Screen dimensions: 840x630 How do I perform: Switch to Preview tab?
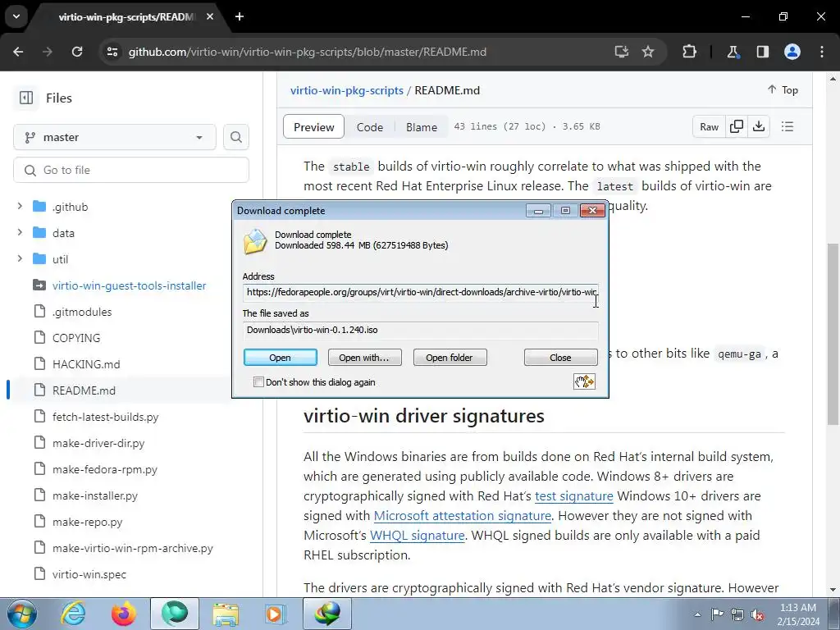pyautogui.click(x=313, y=127)
